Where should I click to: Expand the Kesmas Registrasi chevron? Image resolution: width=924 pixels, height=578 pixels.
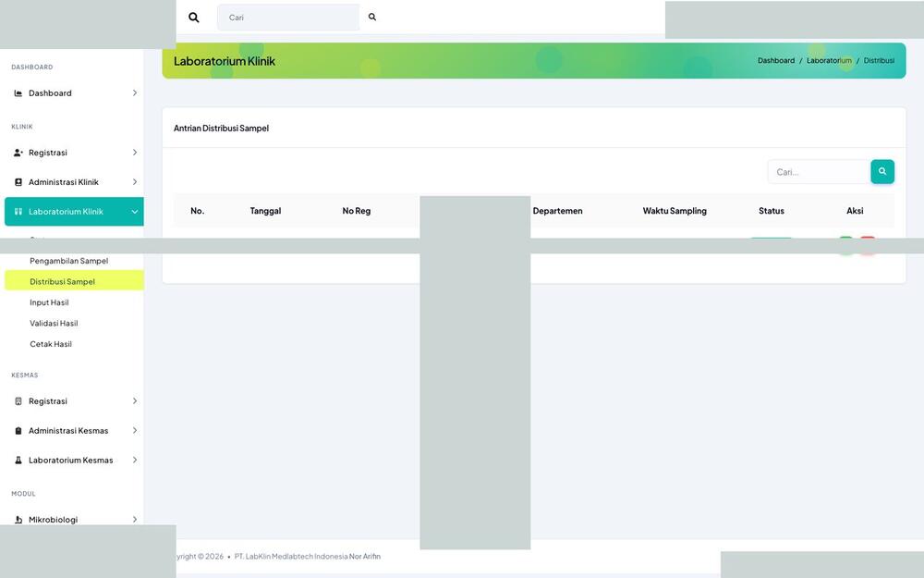tap(135, 401)
